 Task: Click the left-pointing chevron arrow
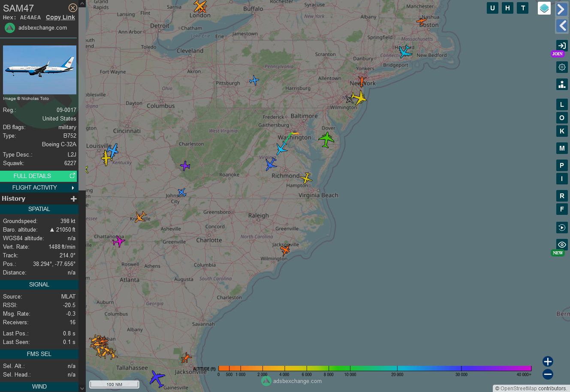point(562,26)
